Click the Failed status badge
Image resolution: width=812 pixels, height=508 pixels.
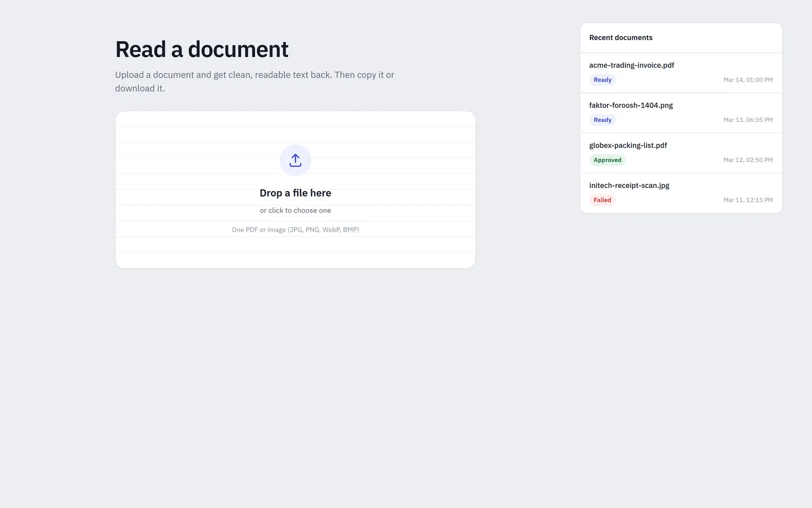pos(602,200)
